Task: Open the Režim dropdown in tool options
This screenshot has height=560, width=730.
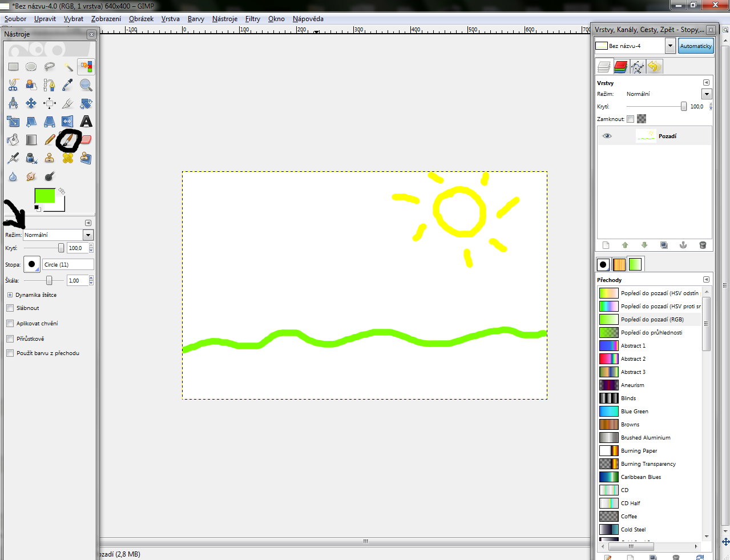Action: (88, 235)
